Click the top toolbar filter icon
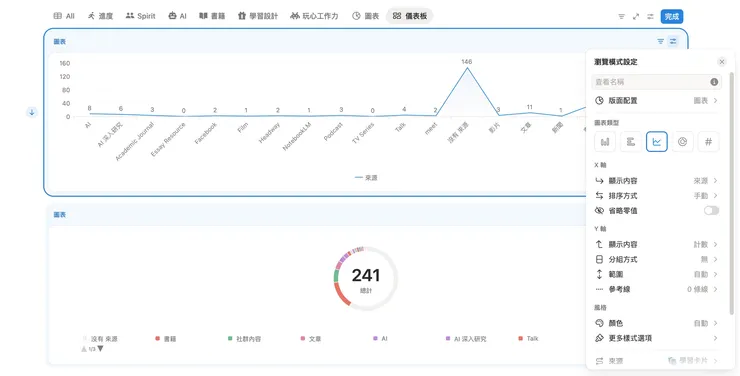 coord(622,17)
